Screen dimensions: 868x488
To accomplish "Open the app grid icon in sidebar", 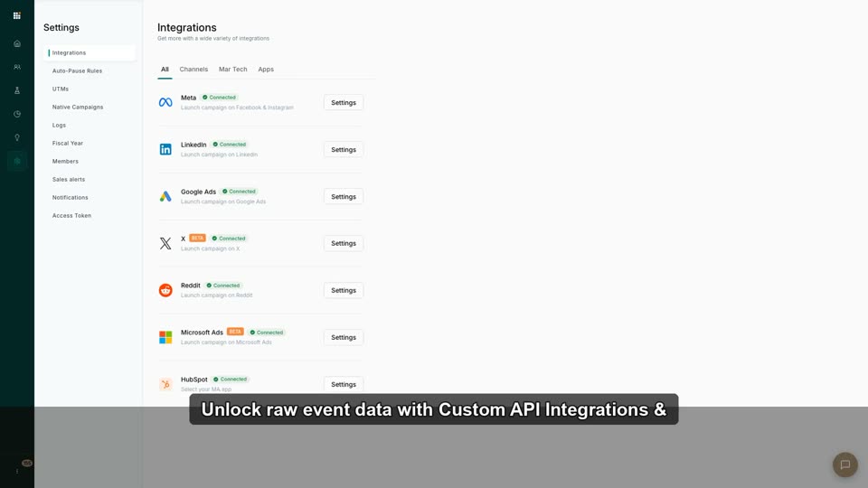I will point(16,15).
